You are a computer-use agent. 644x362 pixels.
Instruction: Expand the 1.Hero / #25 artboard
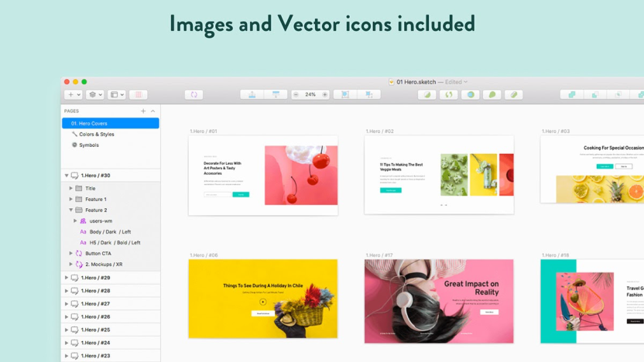(x=67, y=330)
